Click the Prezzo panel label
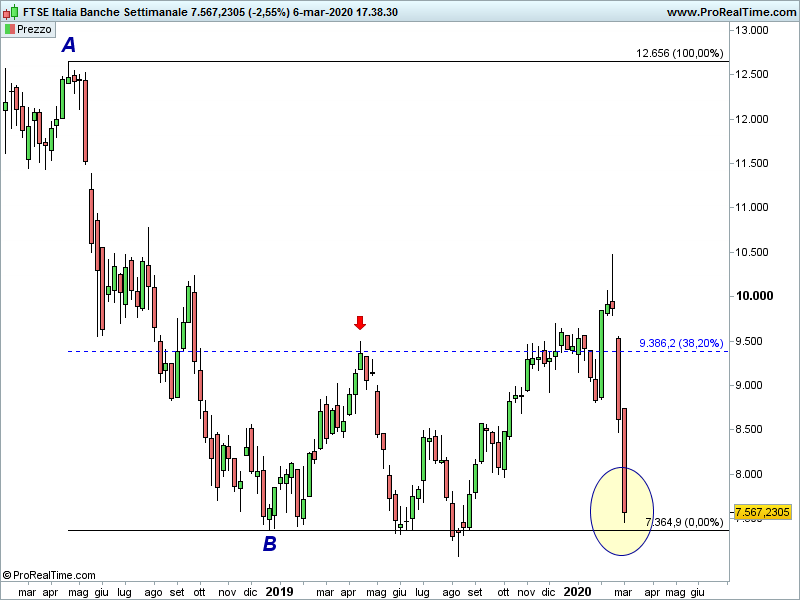Image resolution: width=800 pixels, height=600 pixels. [34, 30]
